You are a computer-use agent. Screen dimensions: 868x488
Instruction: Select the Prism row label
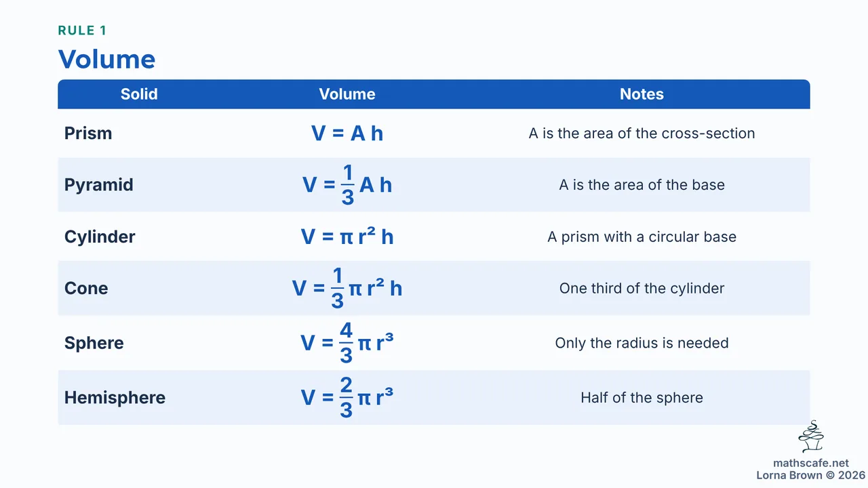[88, 134]
